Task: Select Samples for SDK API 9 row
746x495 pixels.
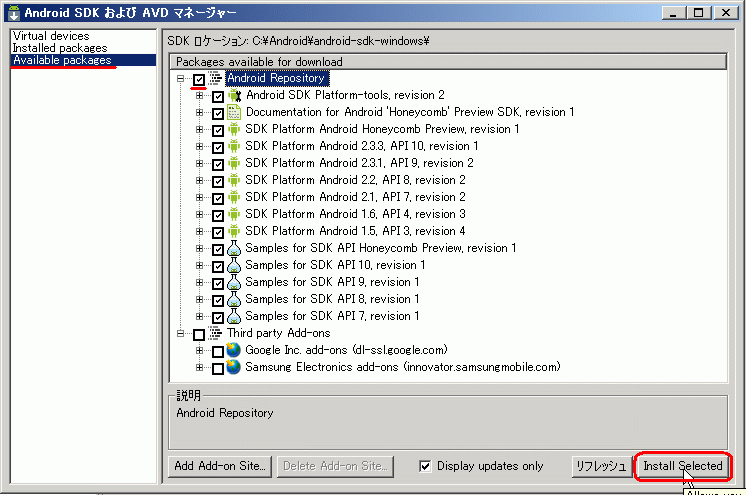Action: [x=332, y=282]
